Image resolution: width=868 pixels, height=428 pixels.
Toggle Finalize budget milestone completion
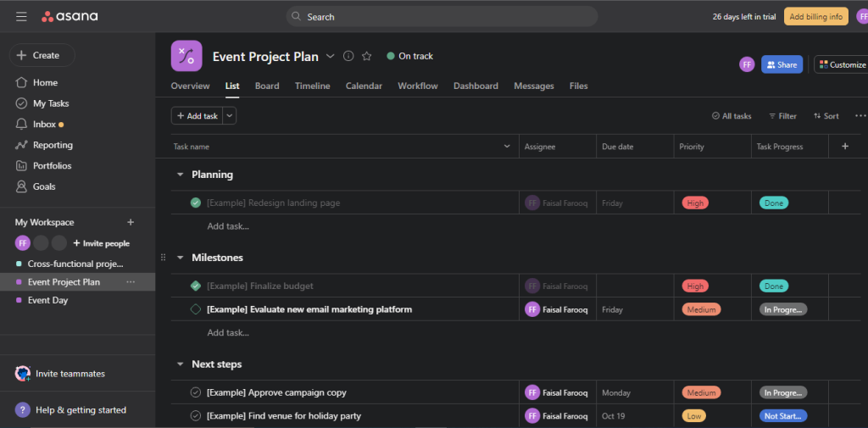point(196,286)
